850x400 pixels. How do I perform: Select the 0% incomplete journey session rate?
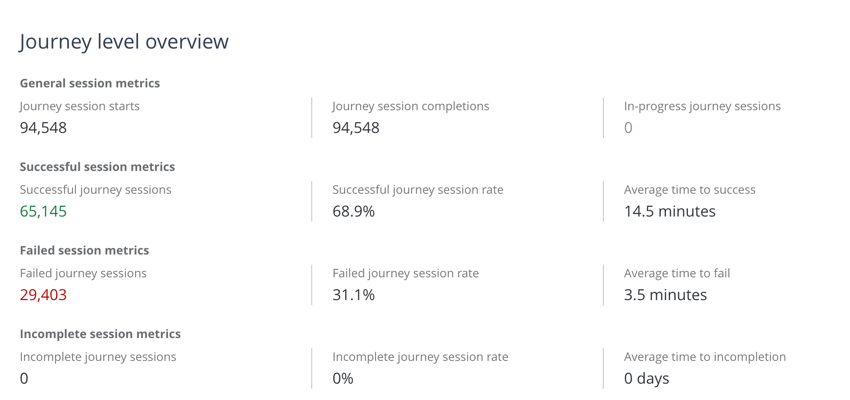click(343, 378)
